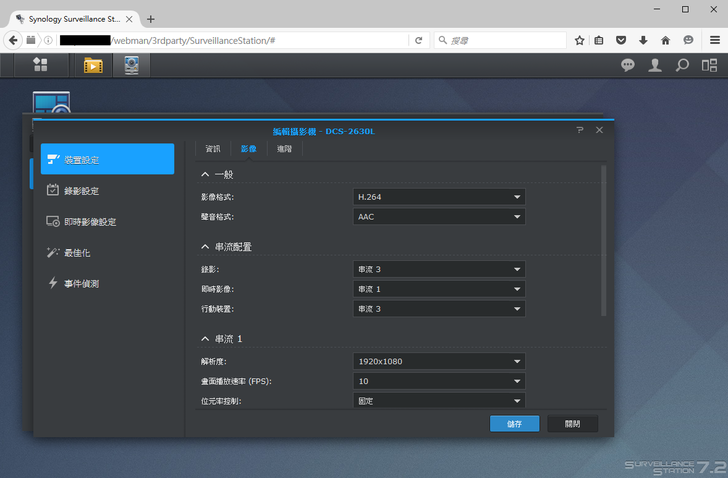Screen dimensions: 728x478
Task: Open the 影像格式 H.264 dropdown
Action: coord(439,197)
